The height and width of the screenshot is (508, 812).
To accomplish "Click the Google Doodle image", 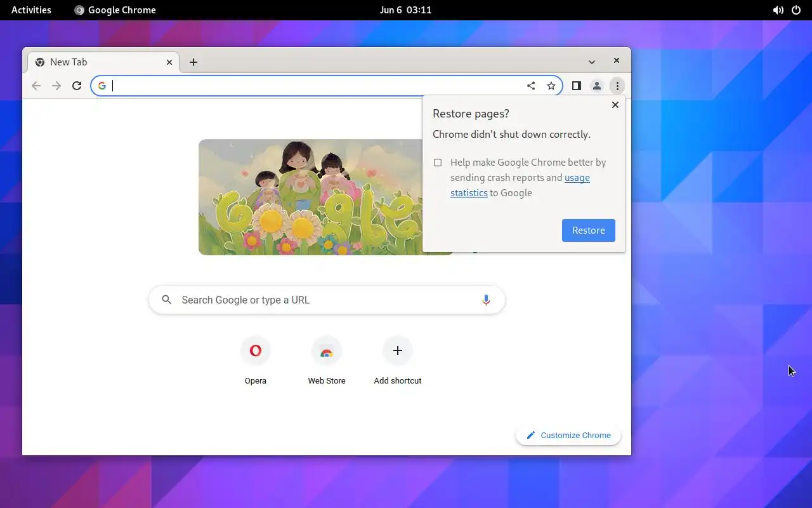I will [311, 197].
